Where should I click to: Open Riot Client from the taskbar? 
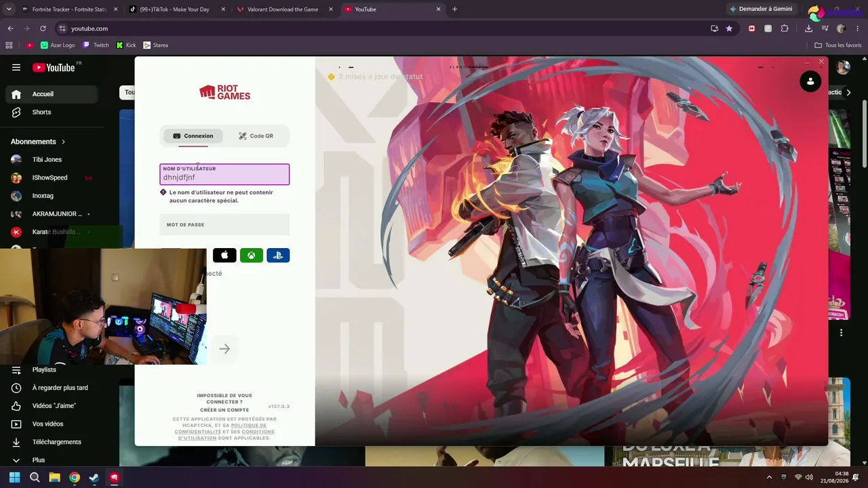point(114,477)
